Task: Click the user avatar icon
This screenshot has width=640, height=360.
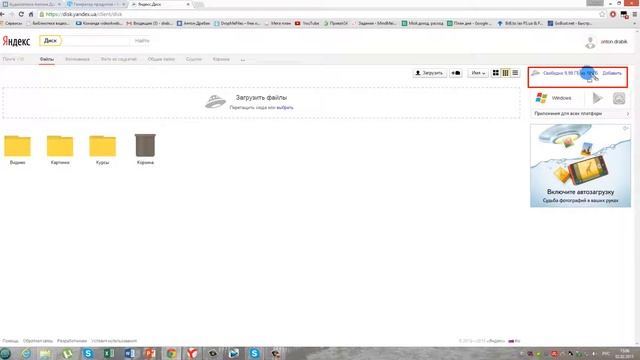Action: pyautogui.click(x=590, y=42)
